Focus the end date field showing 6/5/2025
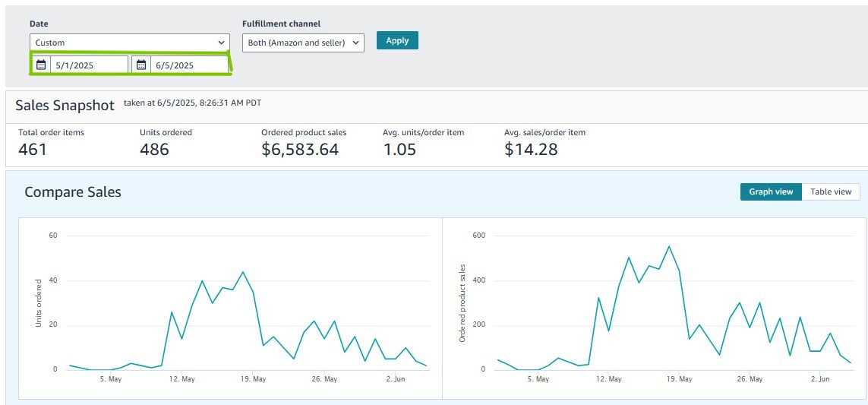This screenshot has height=405, width=868. (x=188, y=65)
